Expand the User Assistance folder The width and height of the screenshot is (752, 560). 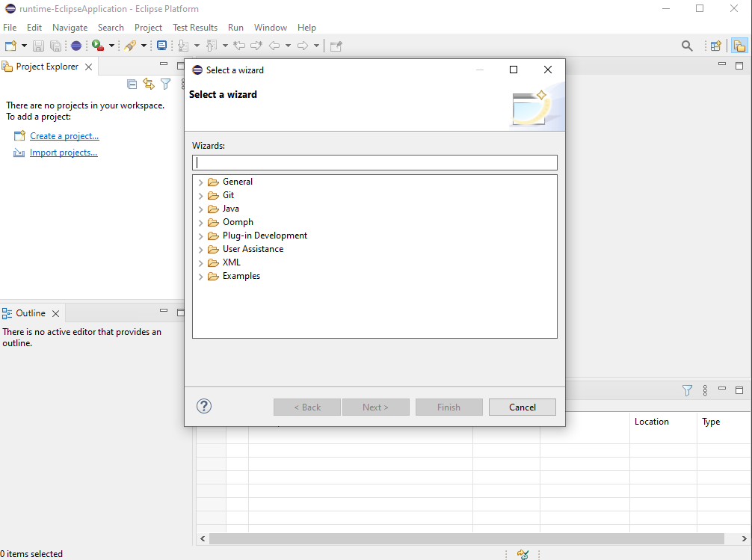point(201,250)
